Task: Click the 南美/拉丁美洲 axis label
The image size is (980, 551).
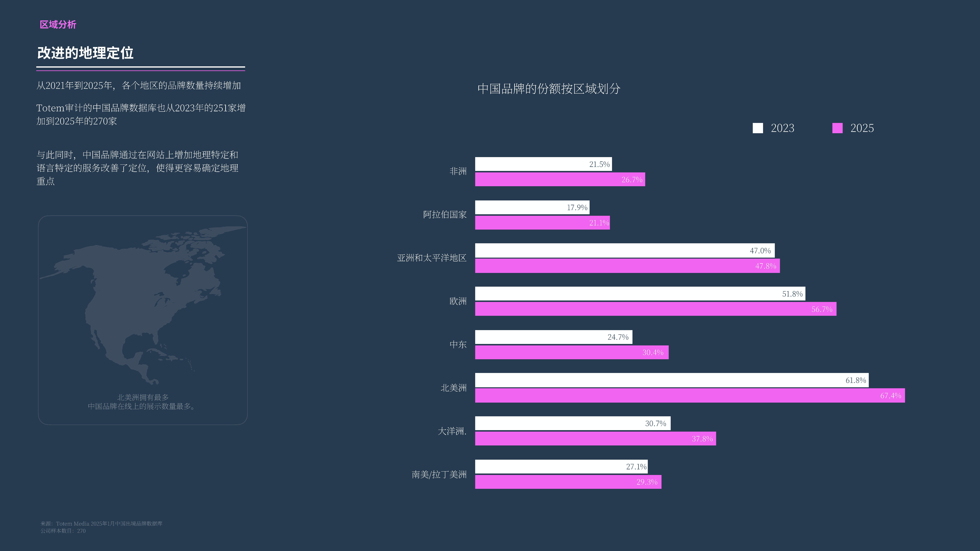Action: coord(439,475)
